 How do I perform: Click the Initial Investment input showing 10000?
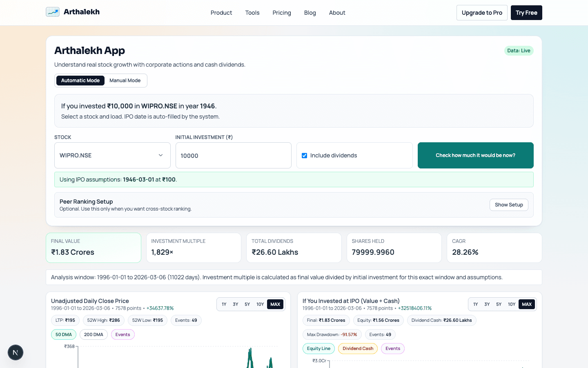[233, 155]
